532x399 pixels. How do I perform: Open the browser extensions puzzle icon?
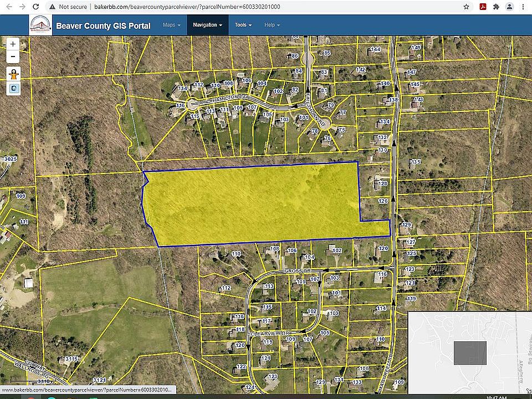tap(495, 7)
